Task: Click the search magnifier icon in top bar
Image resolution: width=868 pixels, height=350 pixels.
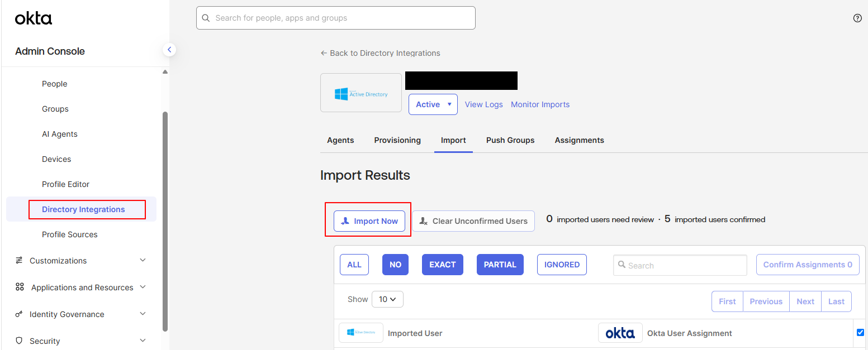Action: [206, 18]
